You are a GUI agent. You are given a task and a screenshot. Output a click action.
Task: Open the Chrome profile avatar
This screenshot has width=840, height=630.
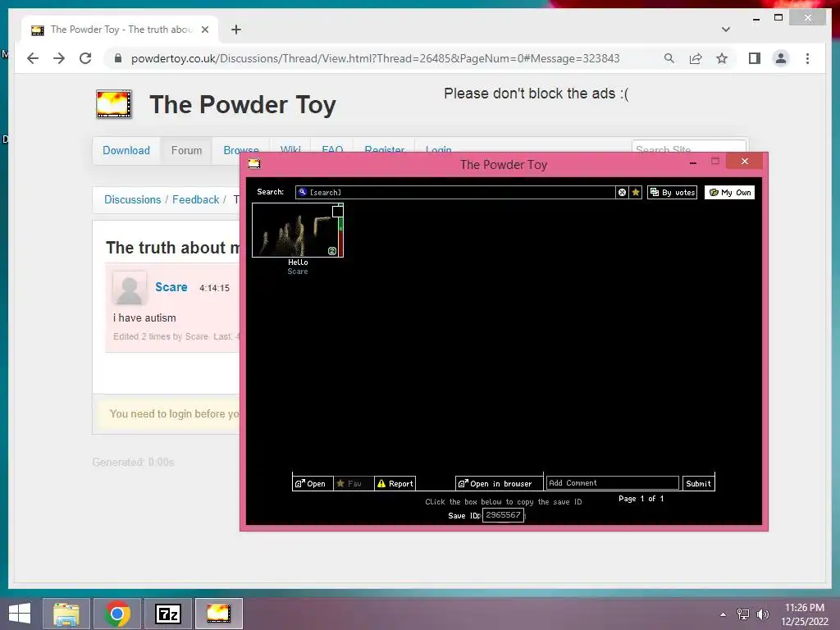coord(781,58)
